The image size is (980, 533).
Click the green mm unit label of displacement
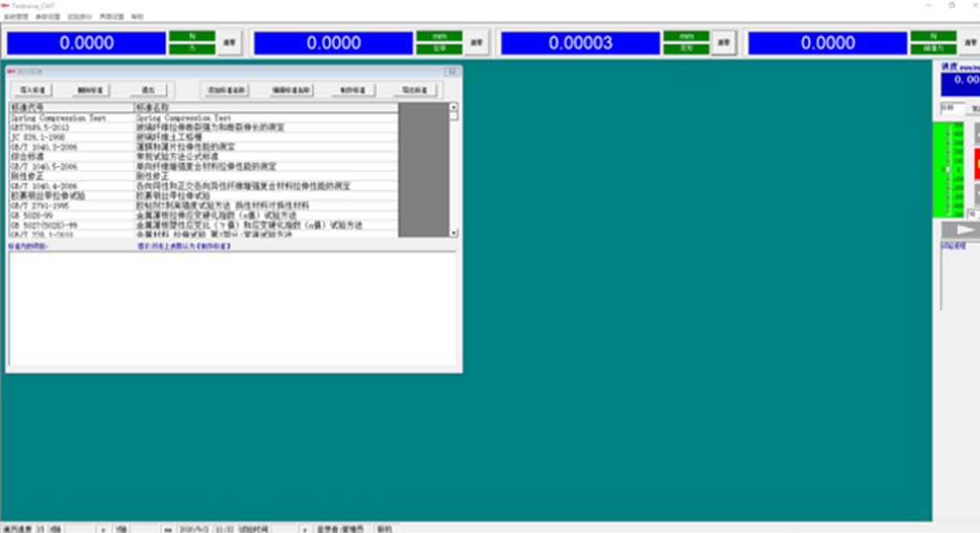pyautogui.click(x=439, y=36)
